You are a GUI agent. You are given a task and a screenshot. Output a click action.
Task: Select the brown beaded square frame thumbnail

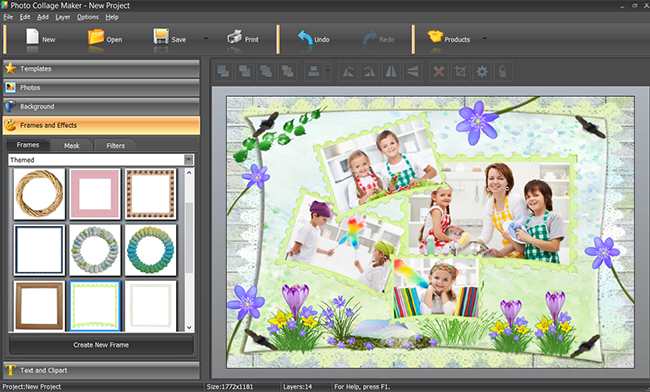coord(150,194)
